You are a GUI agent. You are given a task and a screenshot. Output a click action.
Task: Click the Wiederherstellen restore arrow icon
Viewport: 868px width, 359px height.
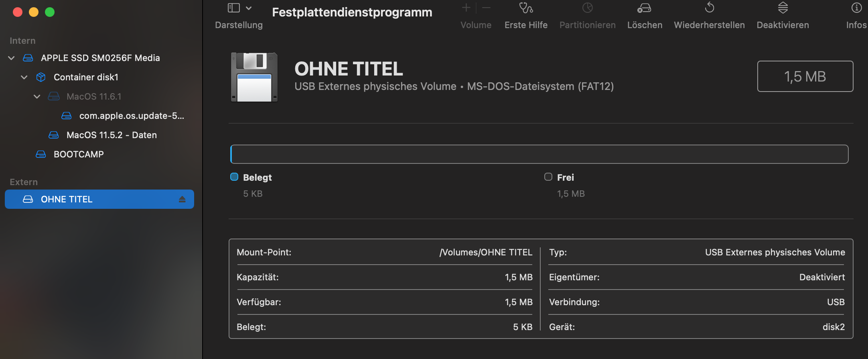tap(709, 8)
